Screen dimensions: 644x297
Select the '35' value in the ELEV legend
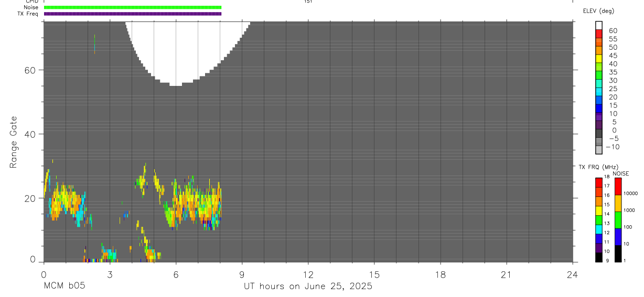point(613,72)
